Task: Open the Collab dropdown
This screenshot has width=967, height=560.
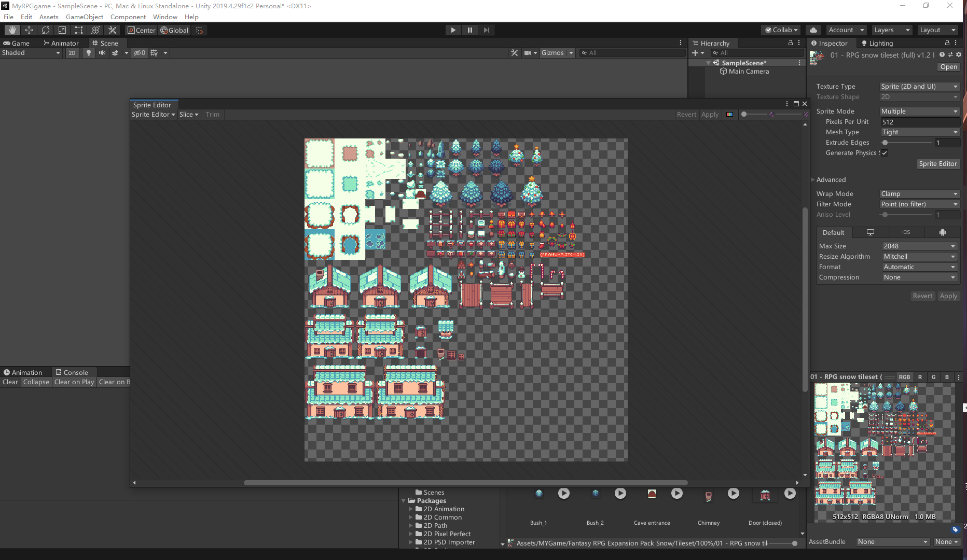Action: coord(781,30)
